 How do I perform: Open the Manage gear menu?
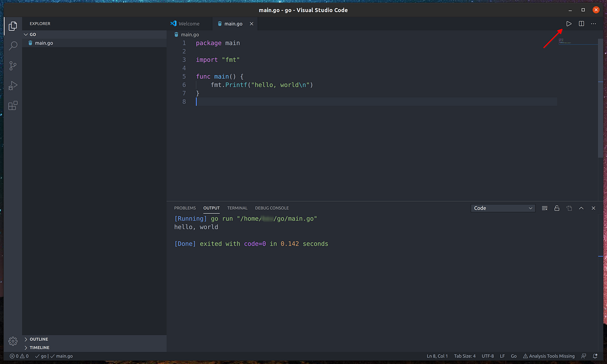(x=13, y=342)
